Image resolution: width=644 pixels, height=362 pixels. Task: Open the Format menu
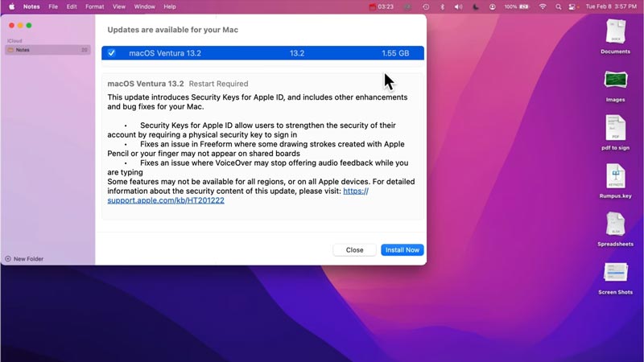94,6
